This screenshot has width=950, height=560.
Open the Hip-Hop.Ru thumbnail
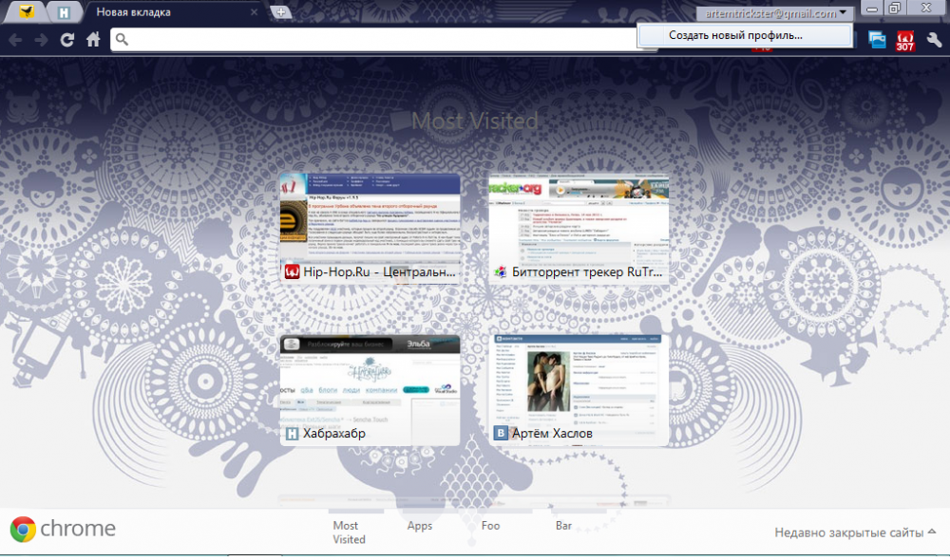370,227
